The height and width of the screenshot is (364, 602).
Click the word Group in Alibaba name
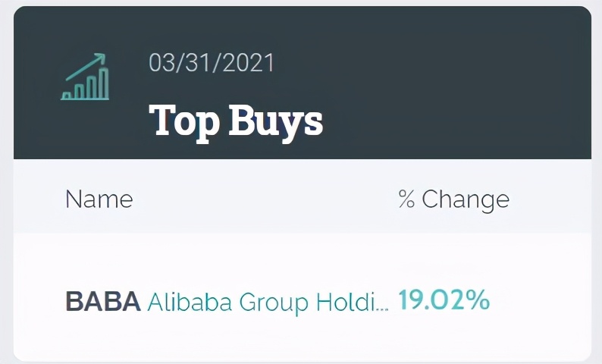[274, 303]
